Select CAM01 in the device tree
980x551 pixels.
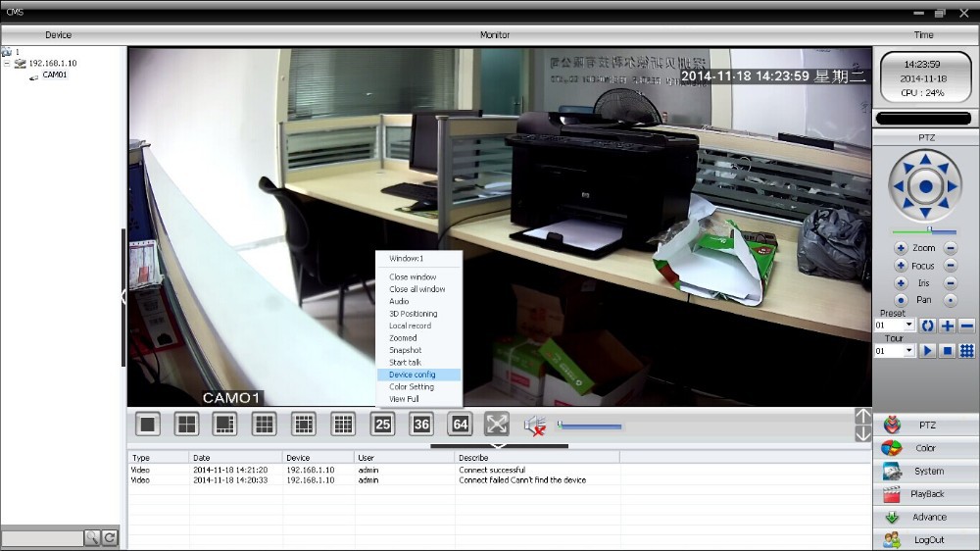54,75
